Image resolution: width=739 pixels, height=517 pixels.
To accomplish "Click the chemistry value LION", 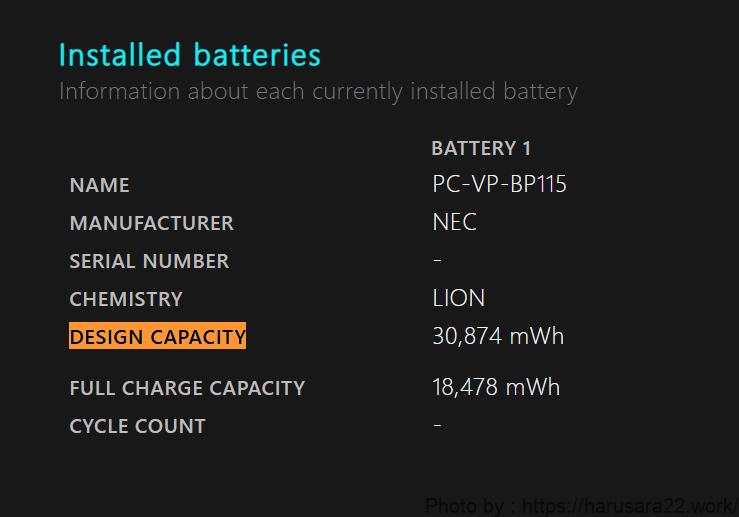I will [458, 298].
